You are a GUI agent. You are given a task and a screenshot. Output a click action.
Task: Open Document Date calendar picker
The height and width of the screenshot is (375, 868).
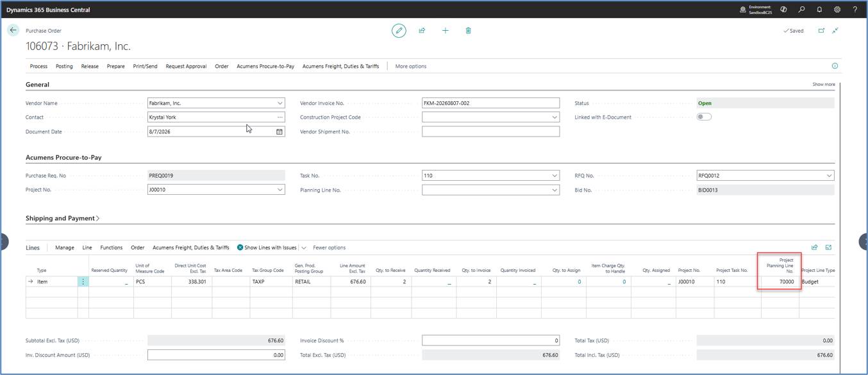(280, 131)
